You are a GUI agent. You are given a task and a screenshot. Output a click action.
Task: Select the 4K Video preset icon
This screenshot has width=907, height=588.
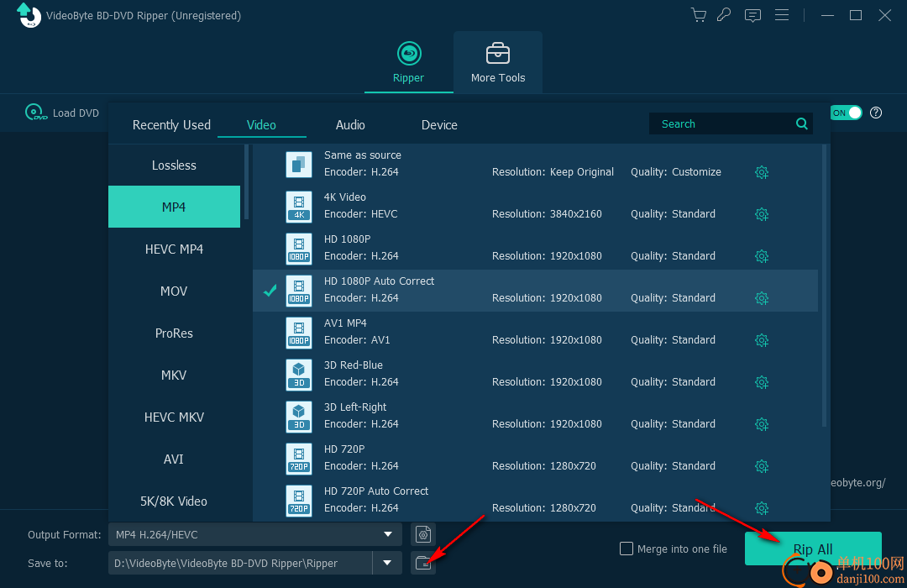click(299, 206)
